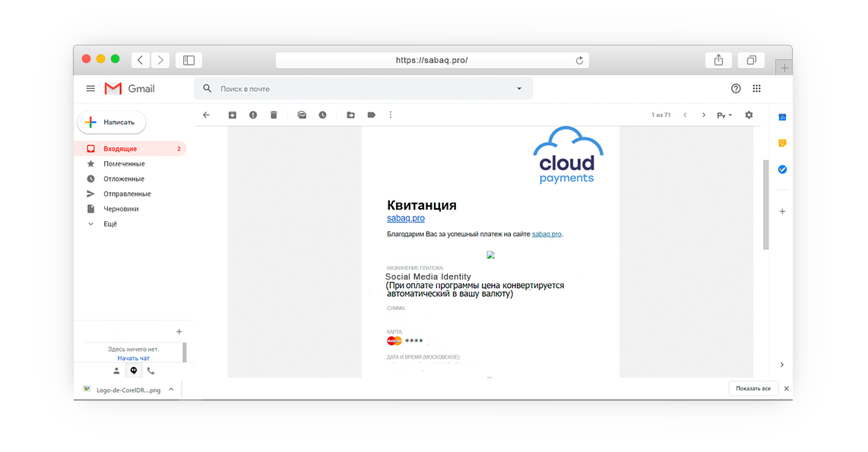Compose a new message with Написать
The height and width of the screenshot is (452, 868).
tap(112, 122)
